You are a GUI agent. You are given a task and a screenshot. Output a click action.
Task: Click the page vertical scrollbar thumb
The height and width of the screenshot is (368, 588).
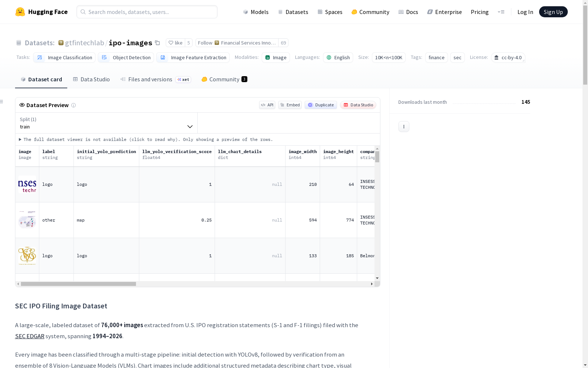point(585,44)
